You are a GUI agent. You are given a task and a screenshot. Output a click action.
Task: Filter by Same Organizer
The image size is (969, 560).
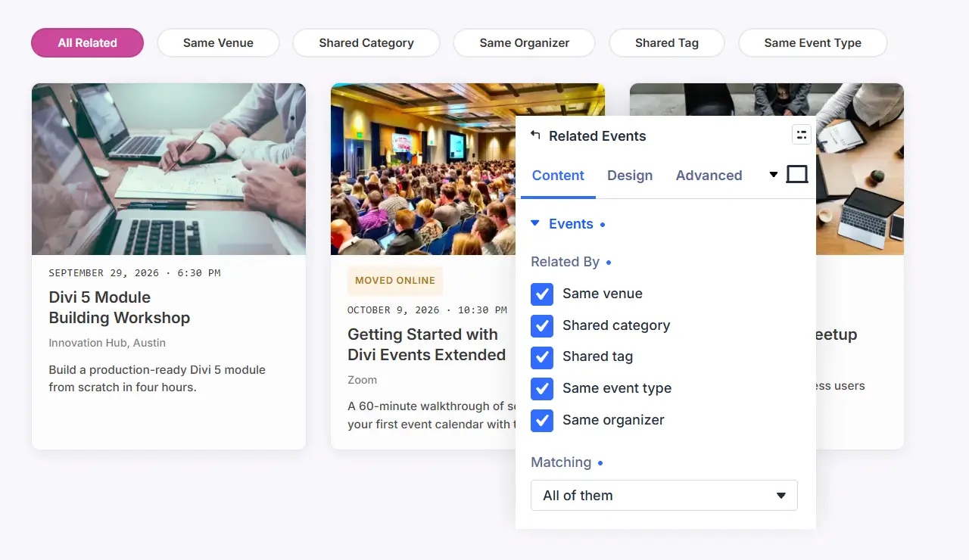(x=525, y=43)
